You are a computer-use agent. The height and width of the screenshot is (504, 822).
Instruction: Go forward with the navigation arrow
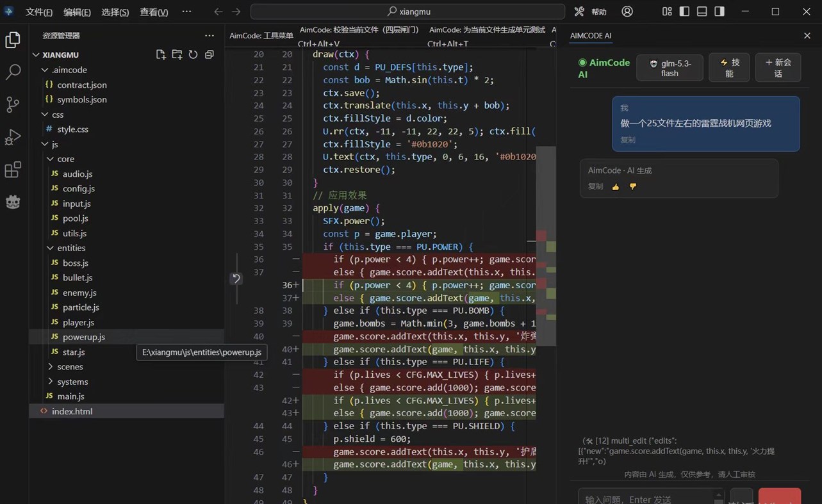click(236, 12)
